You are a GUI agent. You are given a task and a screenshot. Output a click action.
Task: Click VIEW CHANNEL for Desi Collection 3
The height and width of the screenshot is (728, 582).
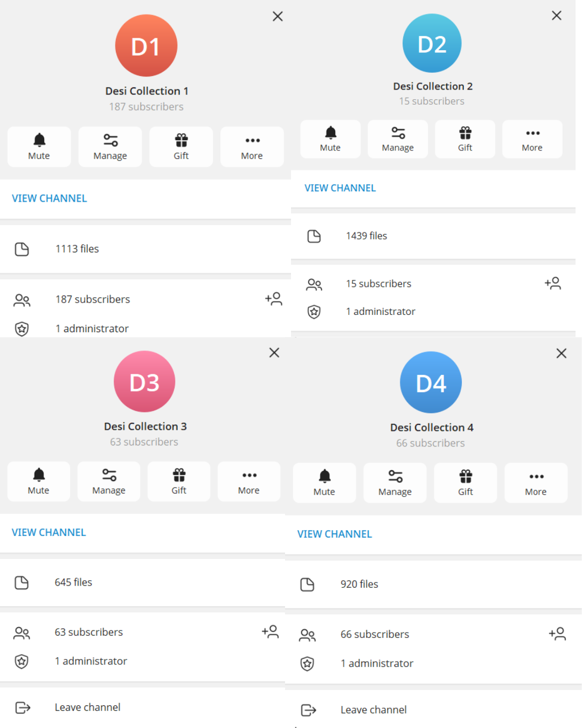tap(49, 532)
